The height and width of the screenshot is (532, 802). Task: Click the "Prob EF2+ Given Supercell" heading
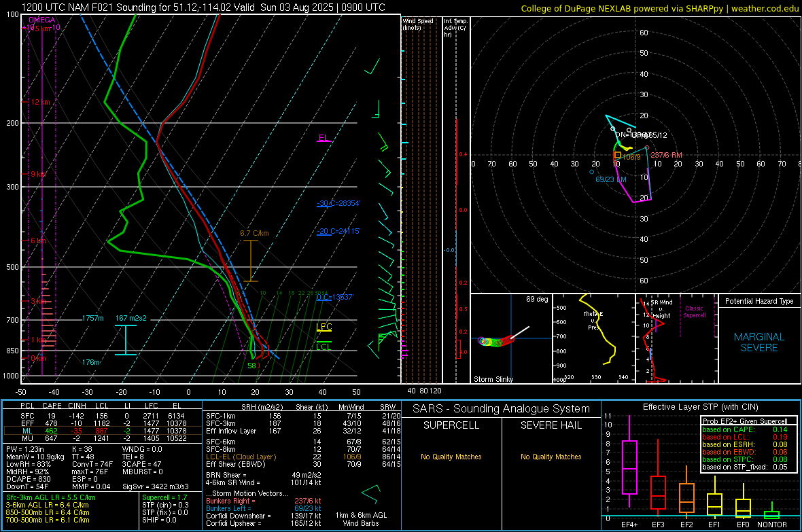tap(745, 421)
